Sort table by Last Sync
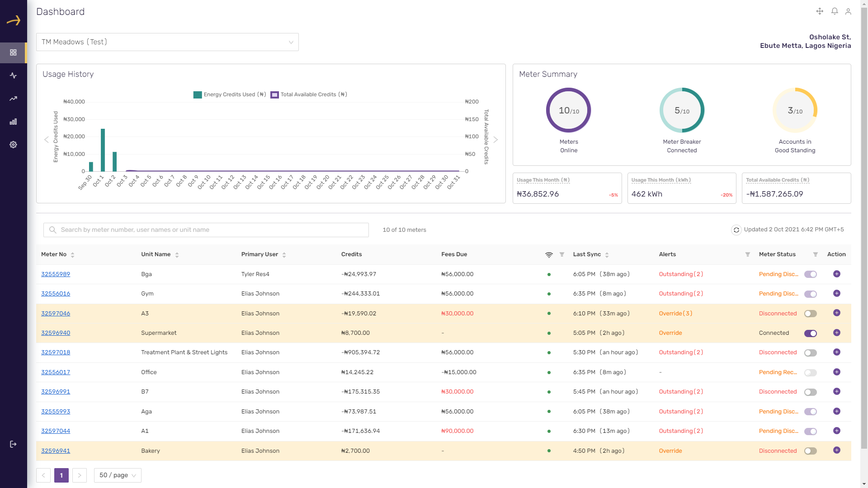This screenshot has width=868, height=488. tap(607, 255)
